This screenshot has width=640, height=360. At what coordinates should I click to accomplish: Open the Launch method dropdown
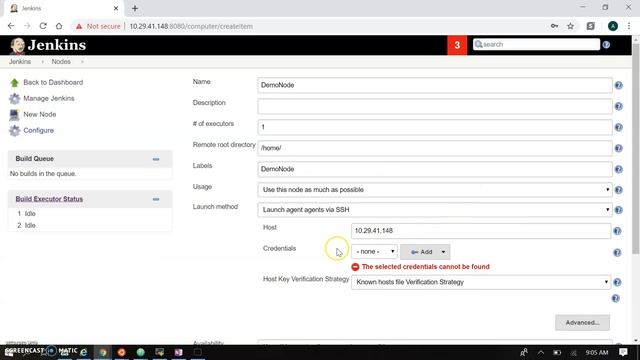[435, 210]
